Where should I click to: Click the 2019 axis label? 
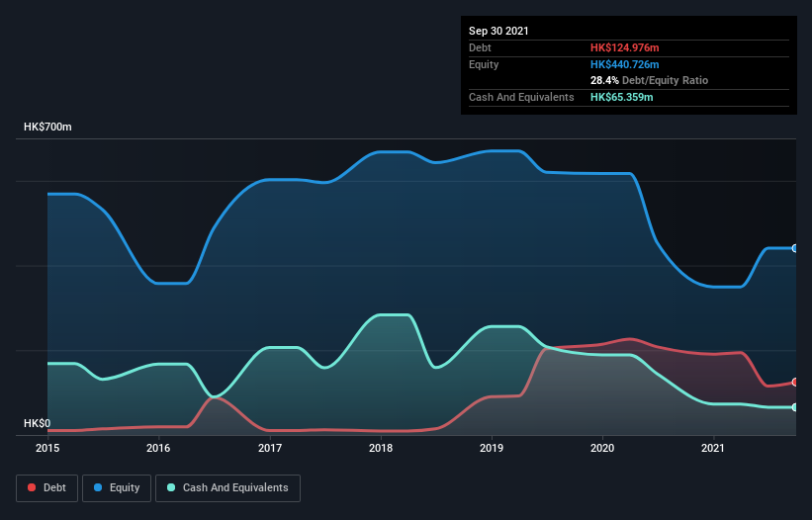492,448
